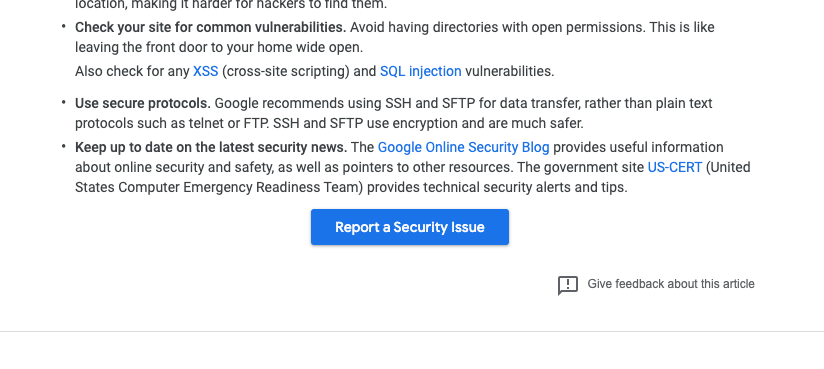
Task: Open the XSS link
Action: [205, 71]
